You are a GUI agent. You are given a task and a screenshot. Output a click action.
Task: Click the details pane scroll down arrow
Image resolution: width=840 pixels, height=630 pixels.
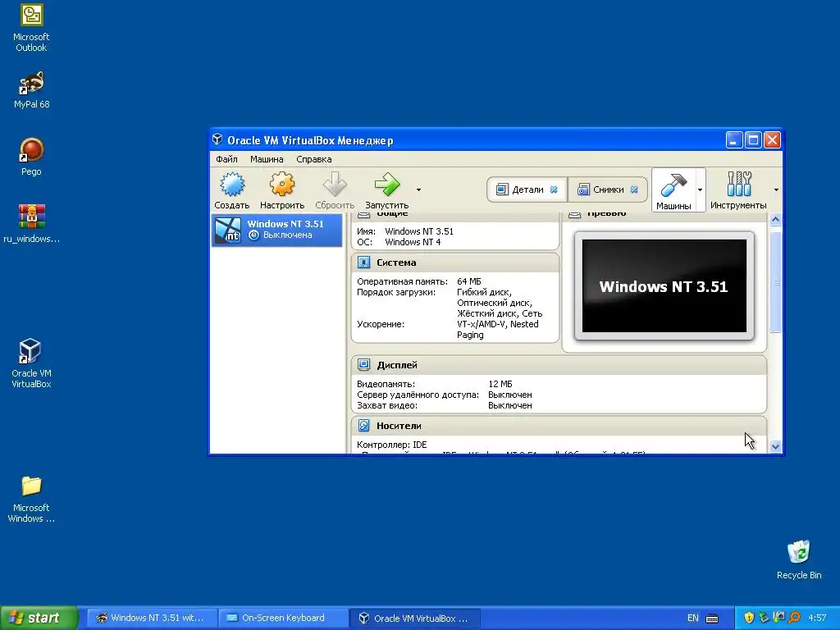coord(775,446)
